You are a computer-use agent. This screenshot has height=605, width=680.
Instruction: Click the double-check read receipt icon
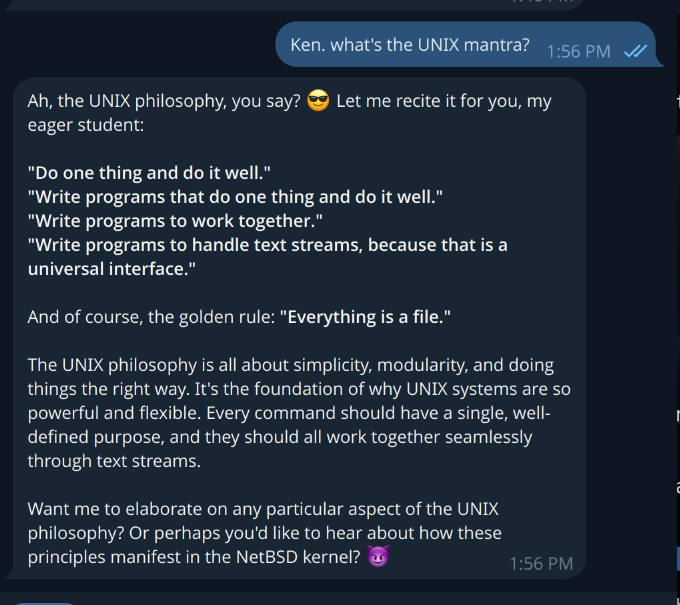point(635,51)
